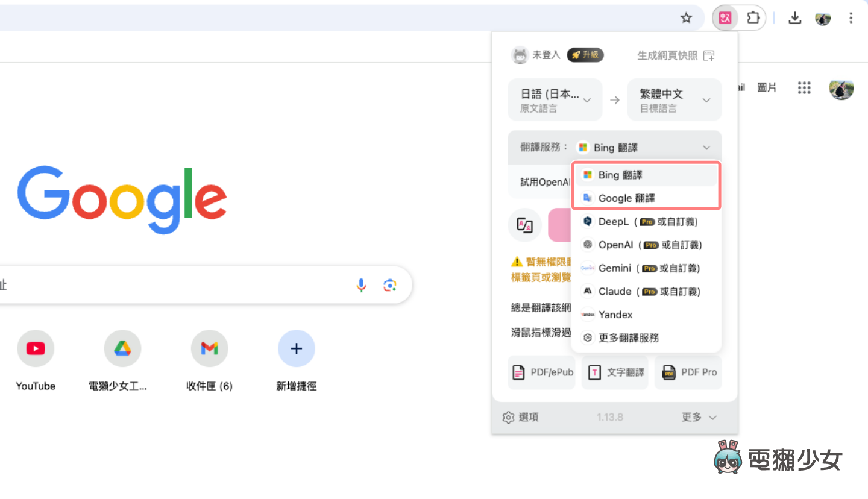Open the Google apps grid icon
This screenshot has width=868, height=499.
(804, 88)
